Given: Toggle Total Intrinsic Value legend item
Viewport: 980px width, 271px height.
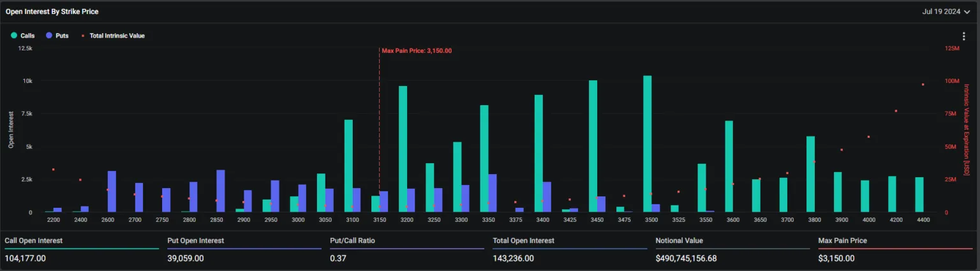Looking at the screenshot, I should 113,36.
